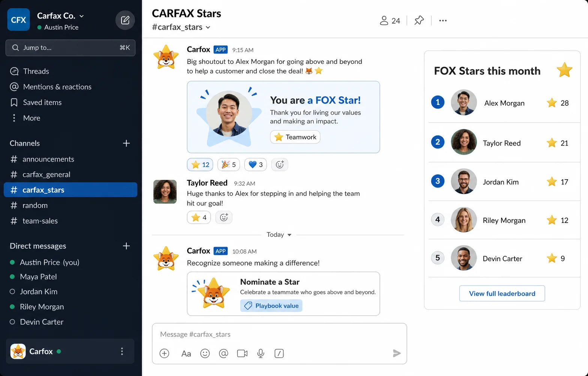Screen dimensions: 588x376
Task: Click the slash shortcuts icon in composer
Action: point(279,354)
